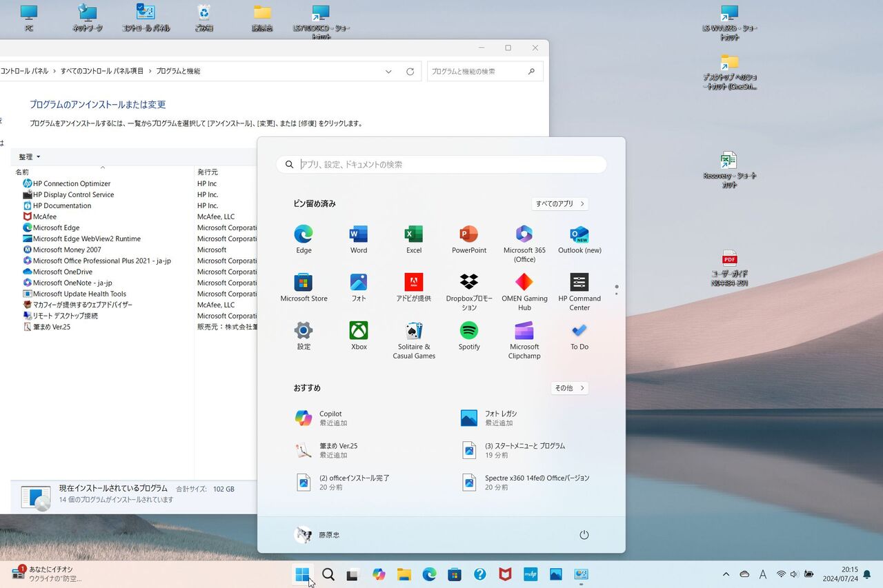Launch OMEN Gaming Hub
Viewport: 883px width, 588px height.
(524, 292)
